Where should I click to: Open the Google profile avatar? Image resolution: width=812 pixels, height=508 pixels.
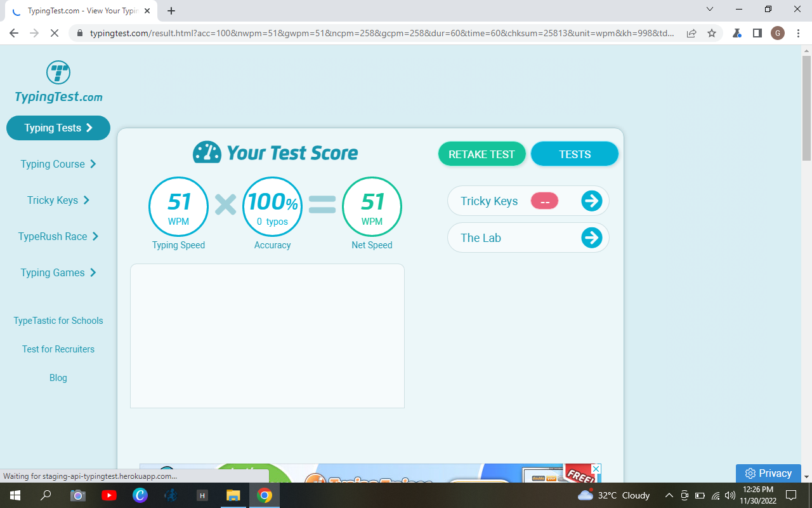tap(778, 33)
